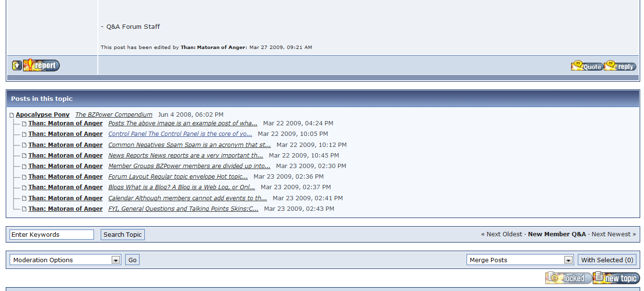
Task: Click the 'Jun 4 2008, 06:02 PM' timestamp
Action: click(191, 115)
